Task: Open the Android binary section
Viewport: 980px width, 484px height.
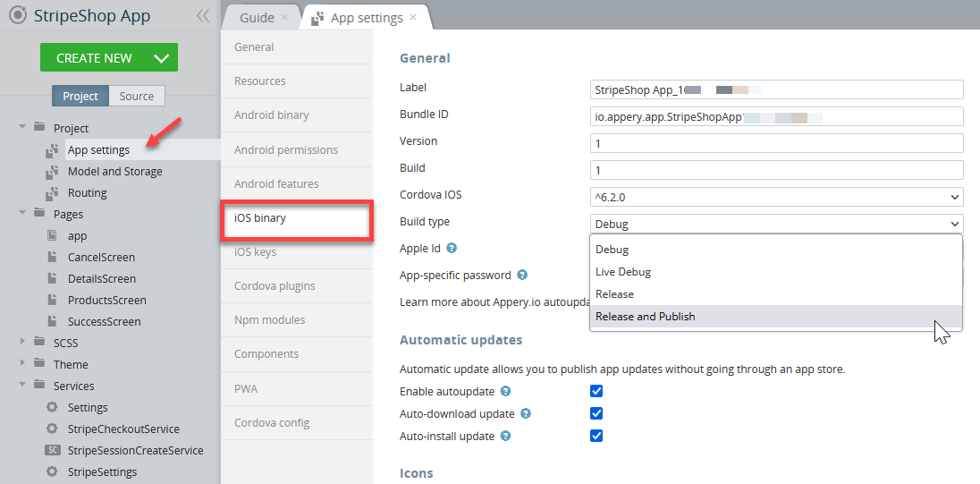Action: [x=297, y=115]
